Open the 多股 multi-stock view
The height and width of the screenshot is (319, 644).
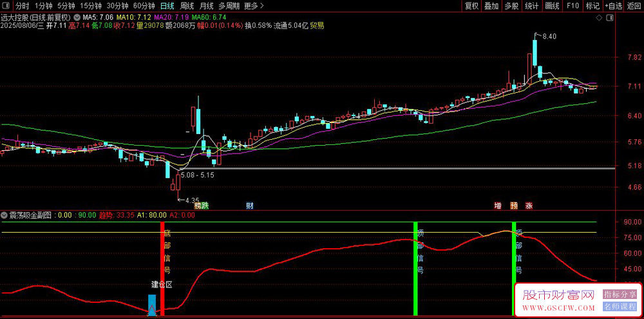tap(511, 6)
